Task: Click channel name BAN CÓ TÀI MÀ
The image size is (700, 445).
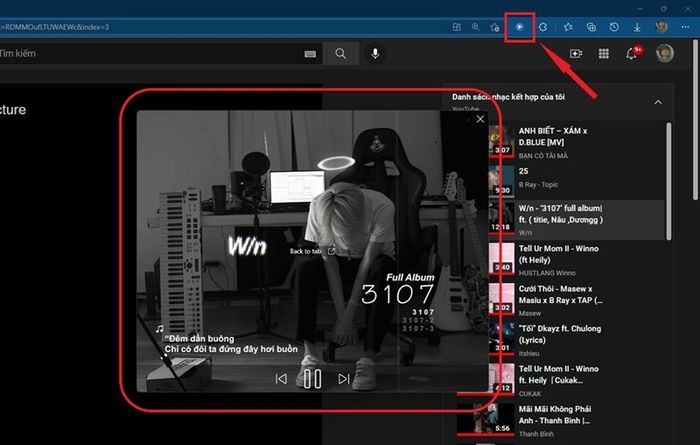Action: 543,156
